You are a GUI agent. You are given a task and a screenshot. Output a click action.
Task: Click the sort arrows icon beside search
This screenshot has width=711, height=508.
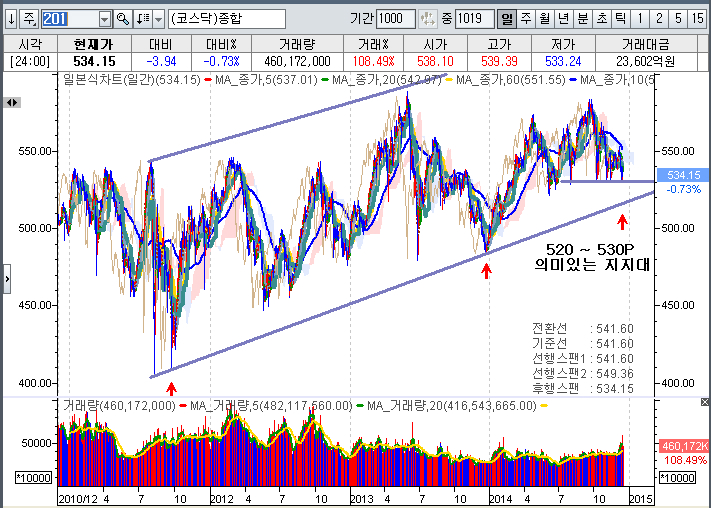point(143,19)
